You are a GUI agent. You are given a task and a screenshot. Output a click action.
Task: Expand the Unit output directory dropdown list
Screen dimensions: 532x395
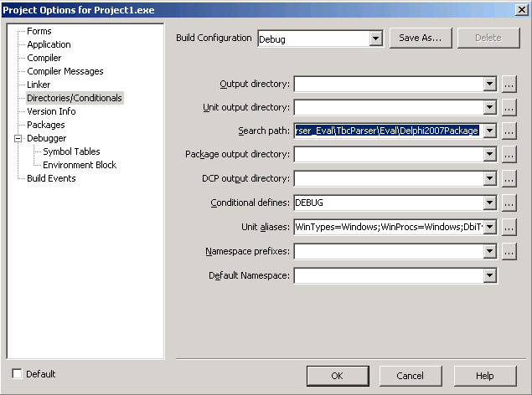[x=489, y=108]
